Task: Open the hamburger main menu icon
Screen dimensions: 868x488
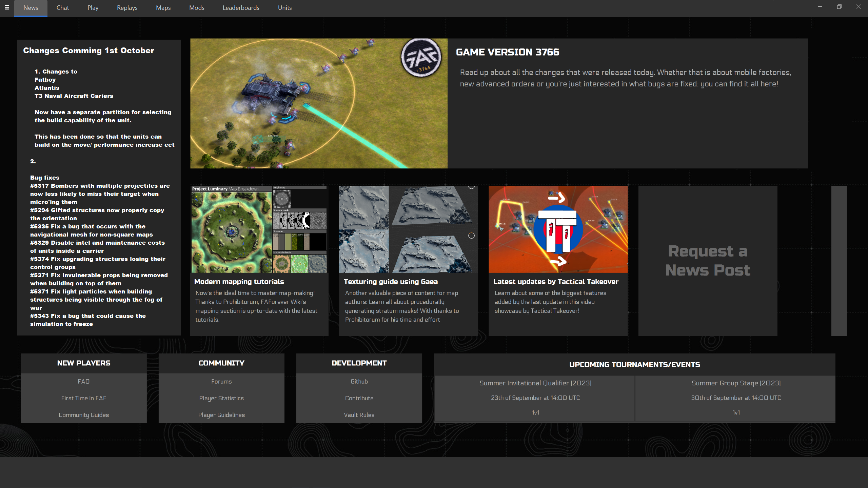Action: 7,7
